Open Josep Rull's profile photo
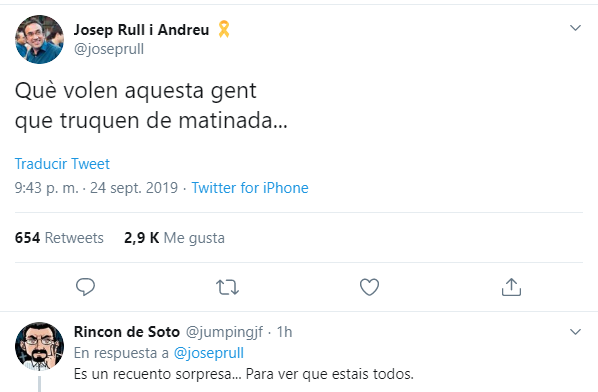598x392 pixels. pos(39,39)
